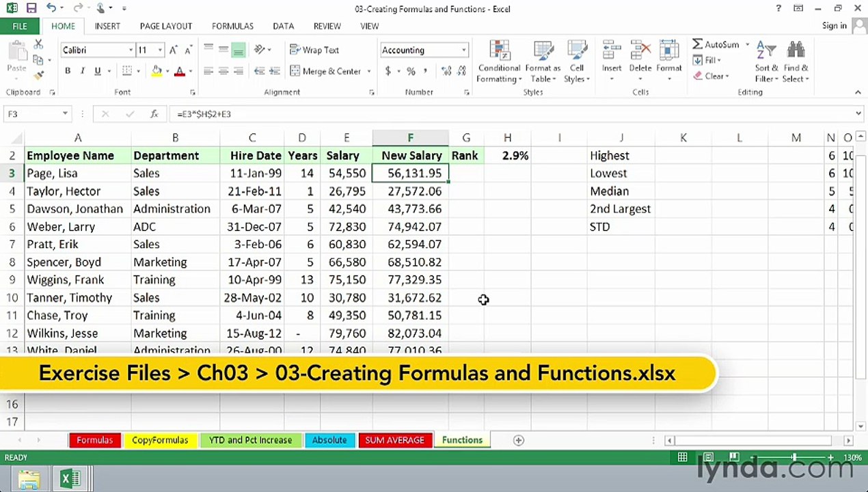Click the Decrease Indent icon
The height and width of the screenshot is (492, 868).
pyautogui.click(x=260, y=71)
